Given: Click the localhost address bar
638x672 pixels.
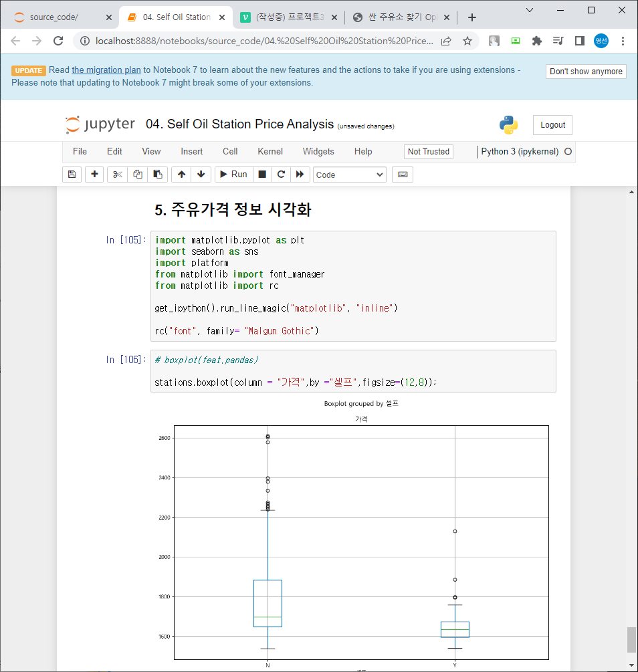Looking at the screenshot, I should (264, 41).
